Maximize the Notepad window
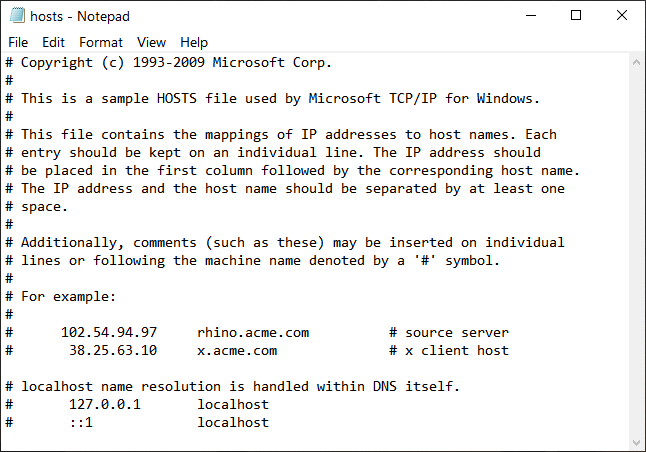 [576, 16]
